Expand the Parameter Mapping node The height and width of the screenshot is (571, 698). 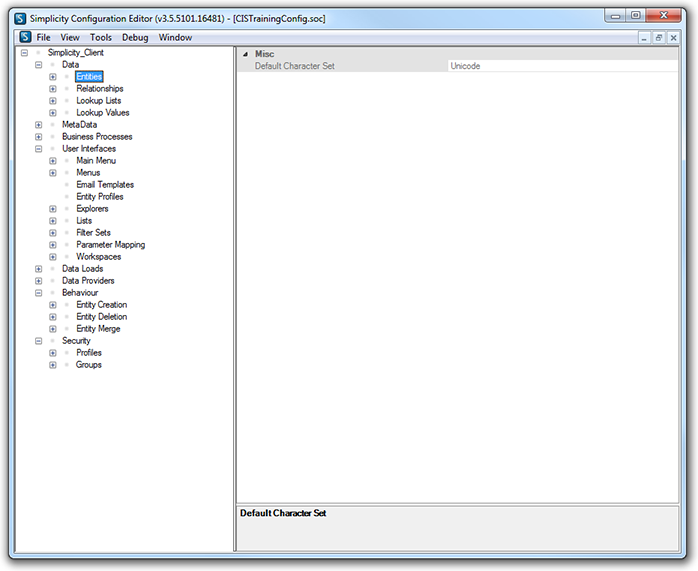tap(53, 245)
